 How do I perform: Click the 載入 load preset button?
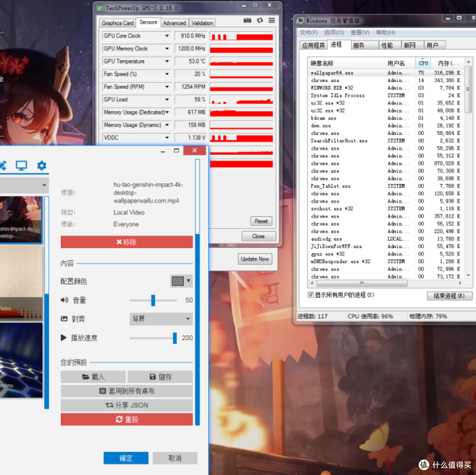(93, 377)
